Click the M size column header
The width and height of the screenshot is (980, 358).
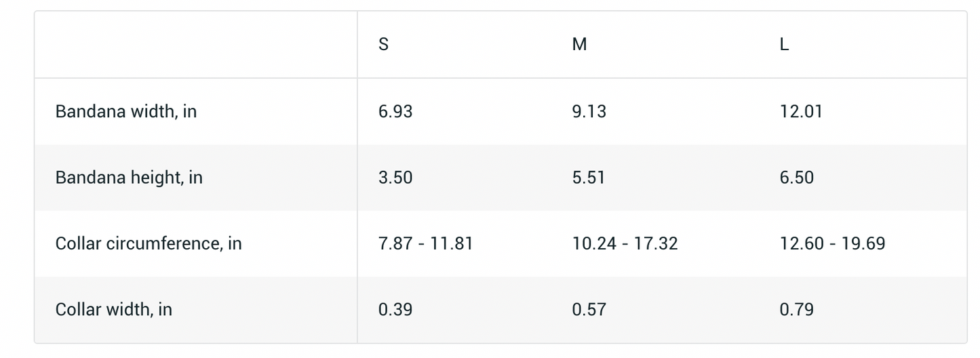[x=579, y=45]
